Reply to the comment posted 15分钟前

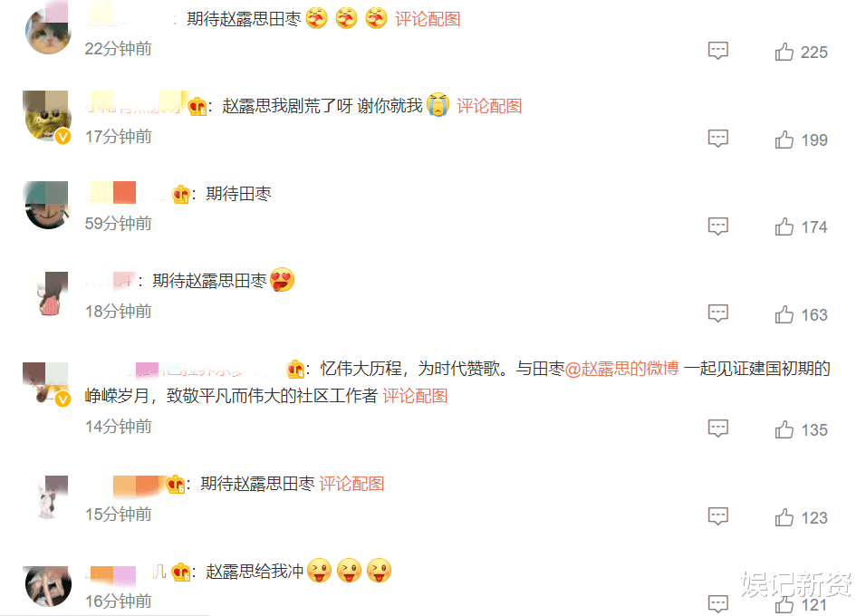point(718,516)
